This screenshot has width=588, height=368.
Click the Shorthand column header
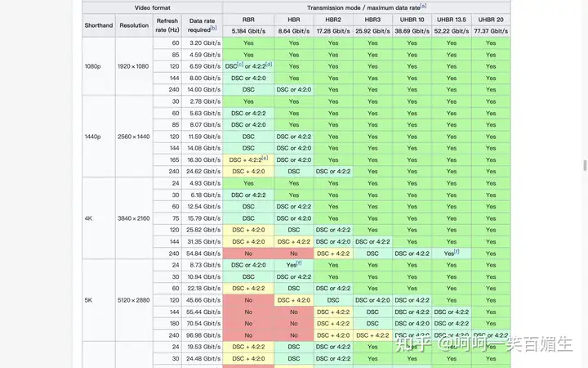98,25
